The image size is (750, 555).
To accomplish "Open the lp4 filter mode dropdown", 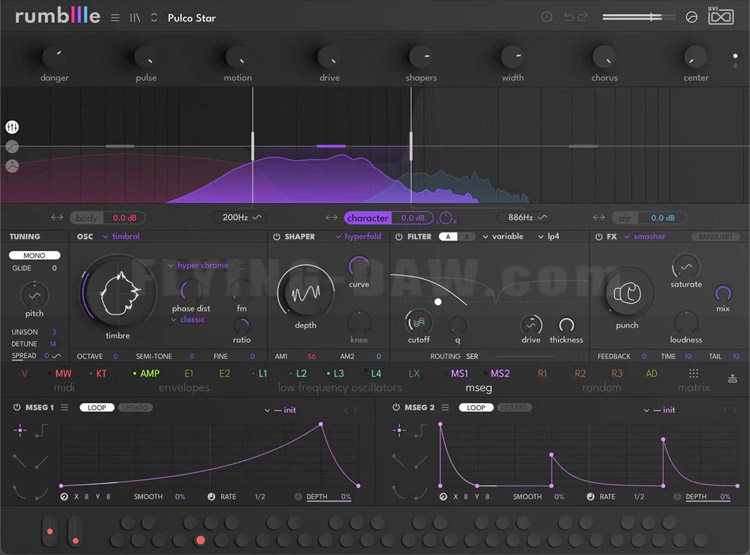I will [548, 236].
